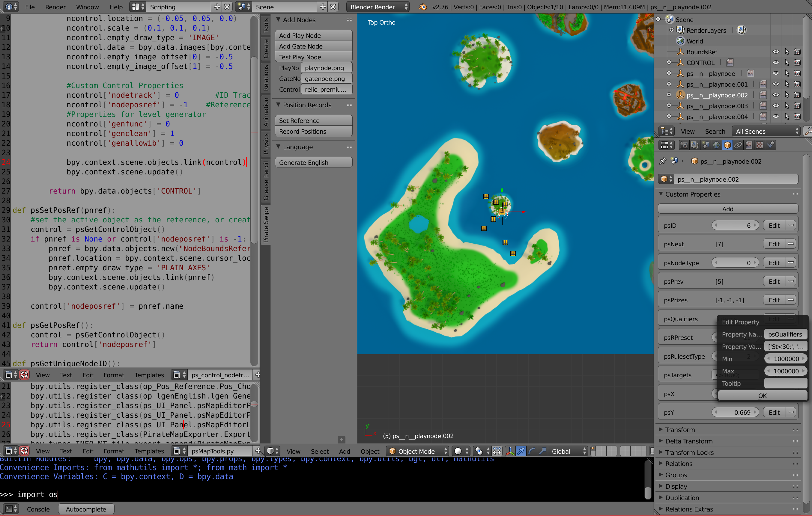The height and width of the screenshot is (516, 812).
Task: Select the scale manipulator icon
Action: click(542, 451)
